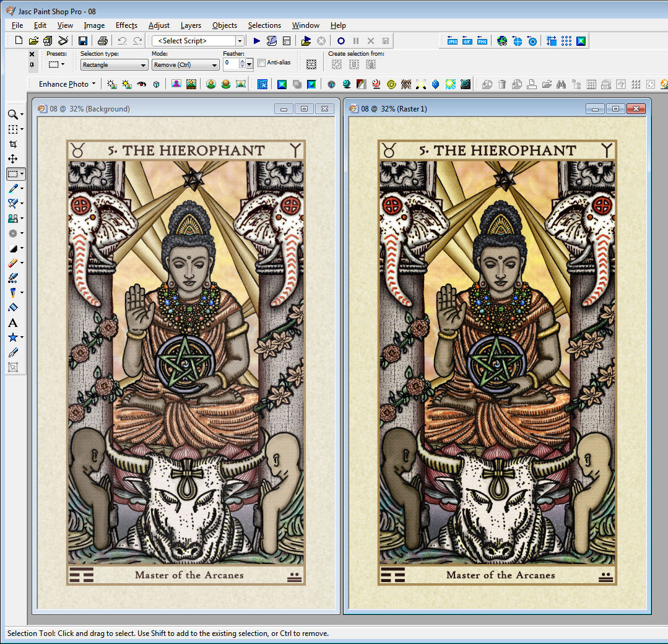Expand the Enhance Photo dropdown

click(67, 84)
